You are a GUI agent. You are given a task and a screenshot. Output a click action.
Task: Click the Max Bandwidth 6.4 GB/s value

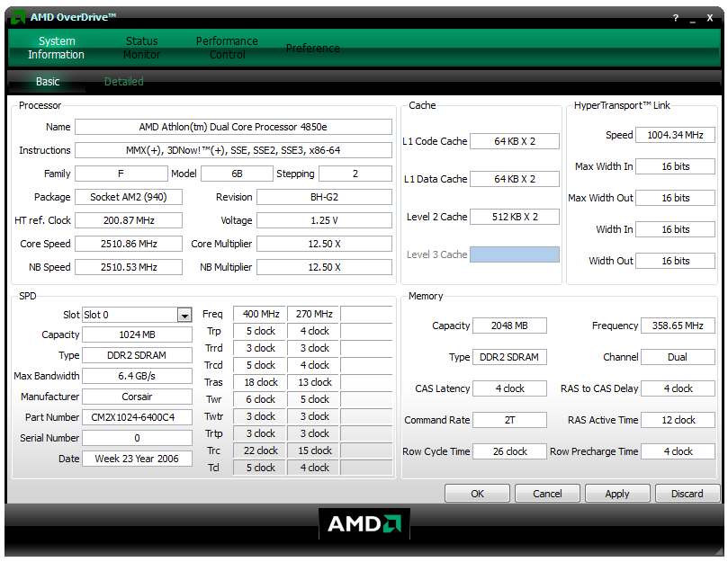[x=137, y=376]
